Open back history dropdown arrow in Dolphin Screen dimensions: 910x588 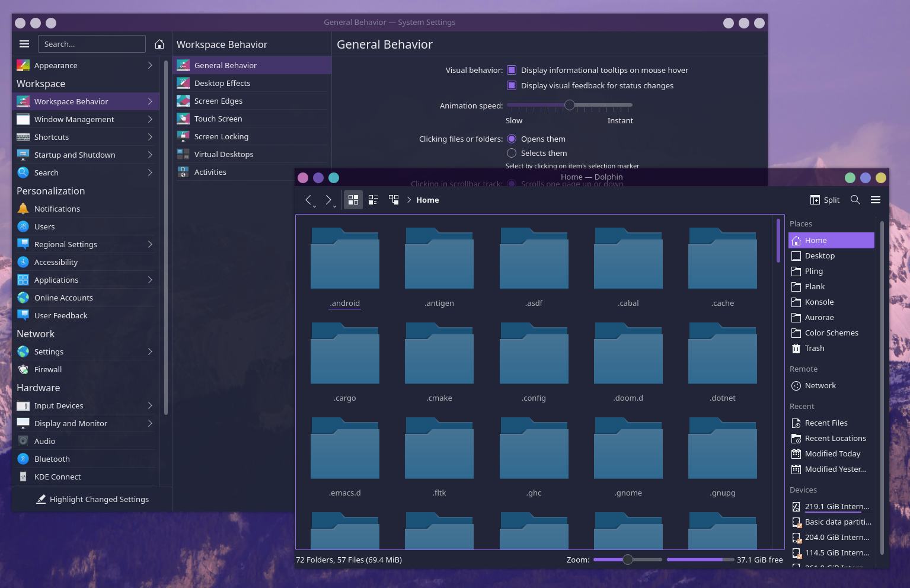point(315,206)
